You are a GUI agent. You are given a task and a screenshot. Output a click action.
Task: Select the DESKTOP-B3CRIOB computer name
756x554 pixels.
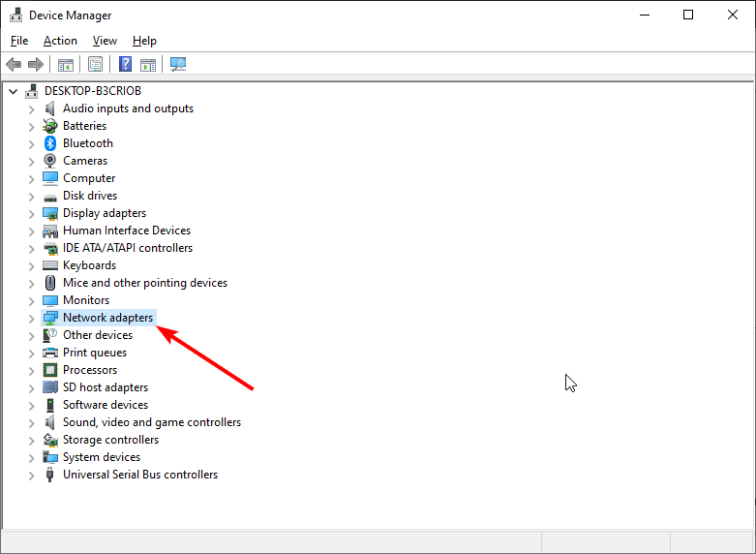tap(93, 91)
